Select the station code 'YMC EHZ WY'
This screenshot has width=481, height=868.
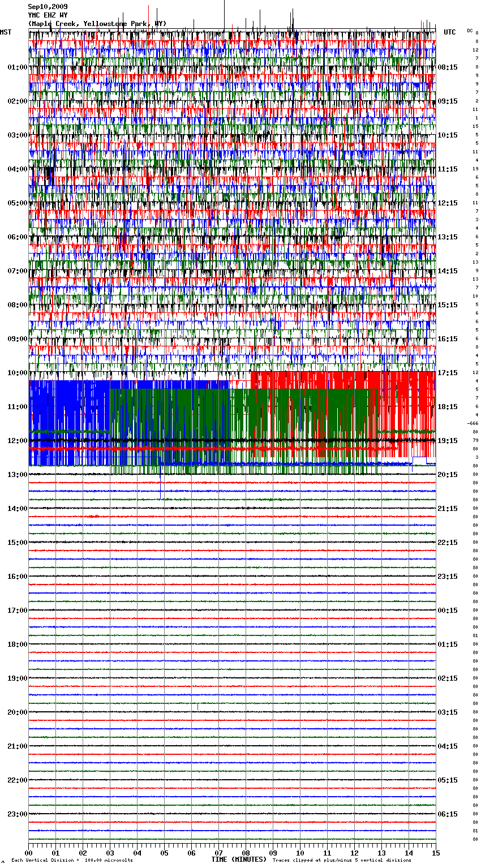click(x=48, y=15)
